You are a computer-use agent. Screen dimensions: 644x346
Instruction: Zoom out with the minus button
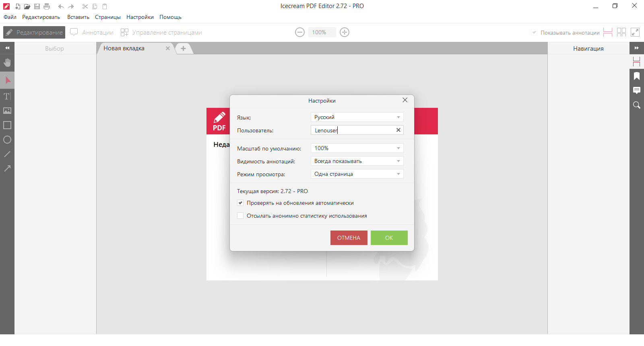click(300, 32)
